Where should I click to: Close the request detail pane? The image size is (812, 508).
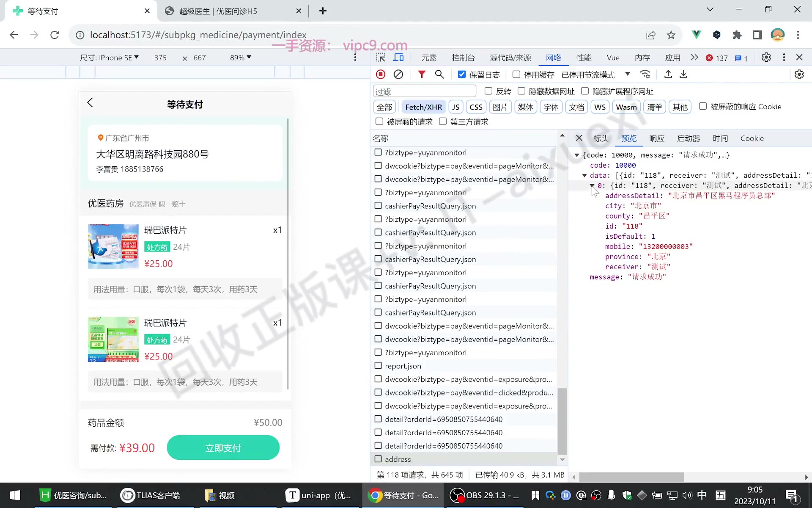coord(579,138)
